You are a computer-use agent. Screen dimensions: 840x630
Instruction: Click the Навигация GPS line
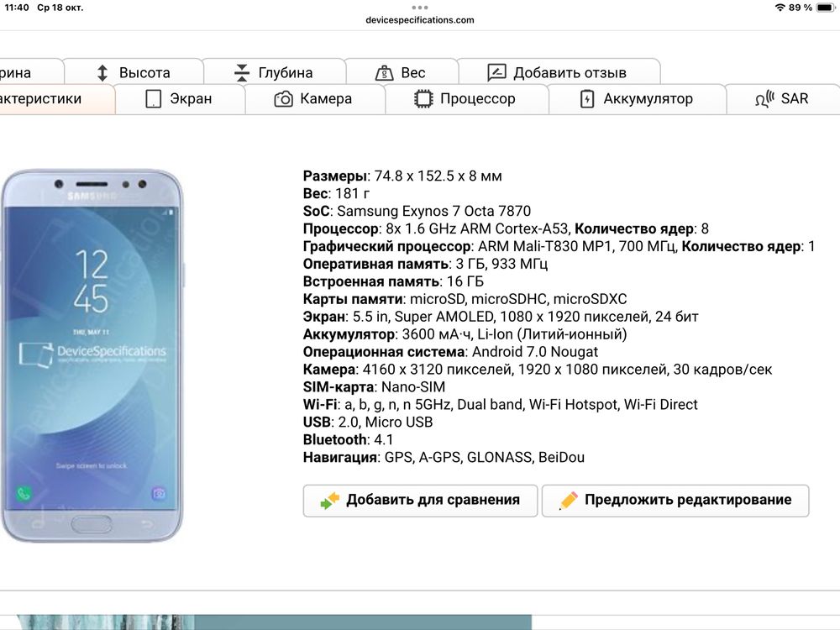point(444,458)
